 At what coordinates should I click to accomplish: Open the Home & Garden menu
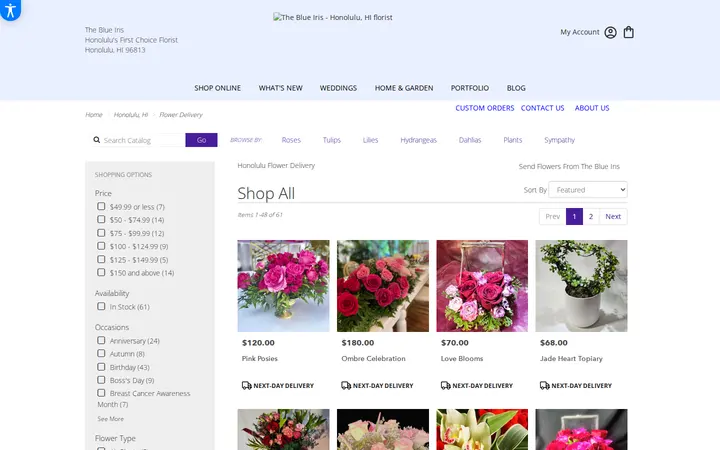click(404, 88)
